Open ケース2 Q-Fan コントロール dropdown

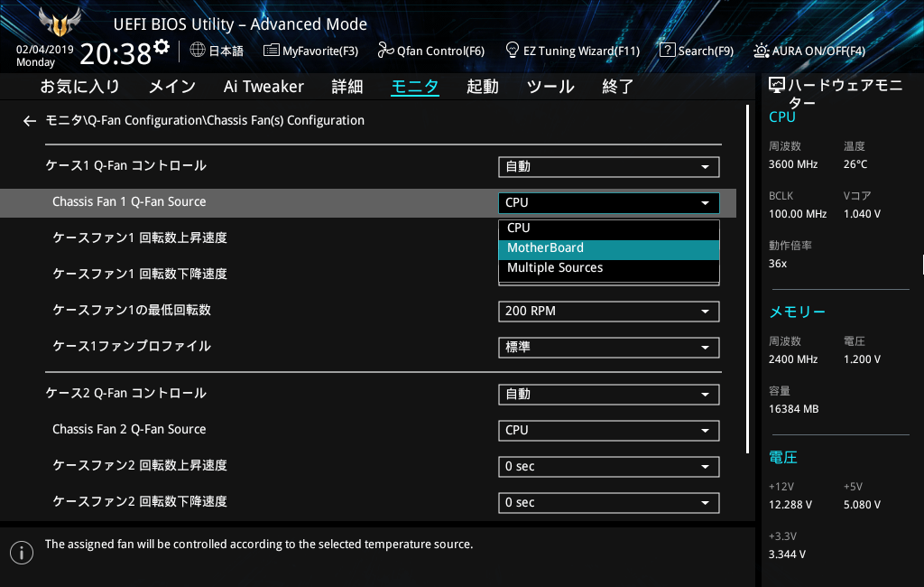click(x=609, y=395)
